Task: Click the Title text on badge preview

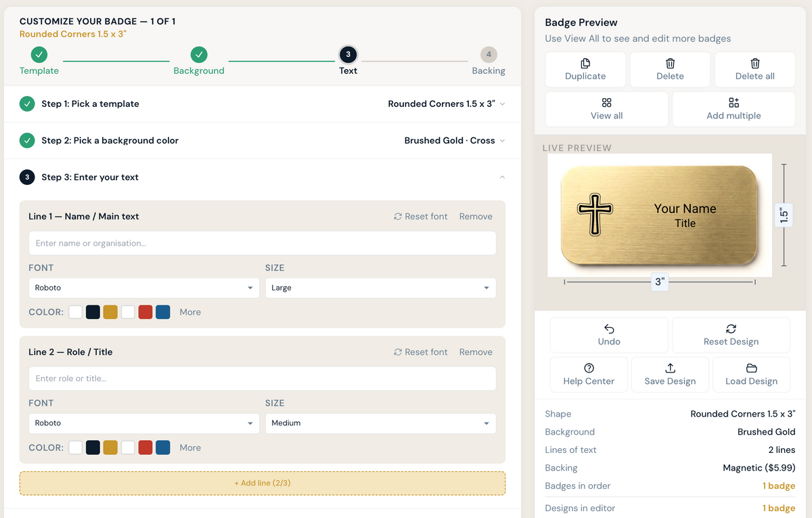Action: click(x=685, y=223)
